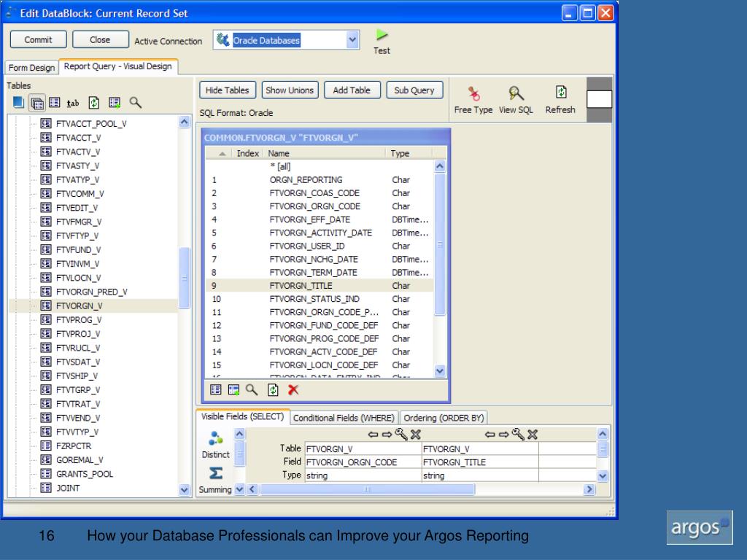Screen dimensions: 747x560
Task: Click Sub Query button
Action: [x=414, y=90]
